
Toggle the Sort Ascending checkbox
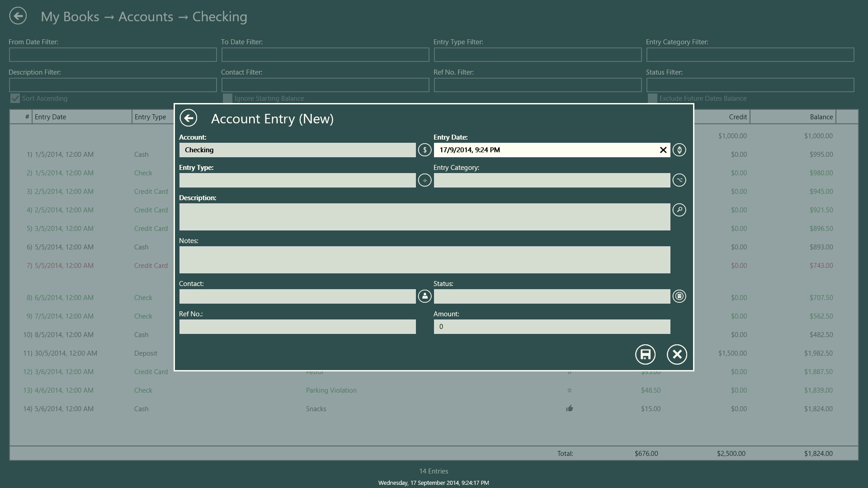15,99
